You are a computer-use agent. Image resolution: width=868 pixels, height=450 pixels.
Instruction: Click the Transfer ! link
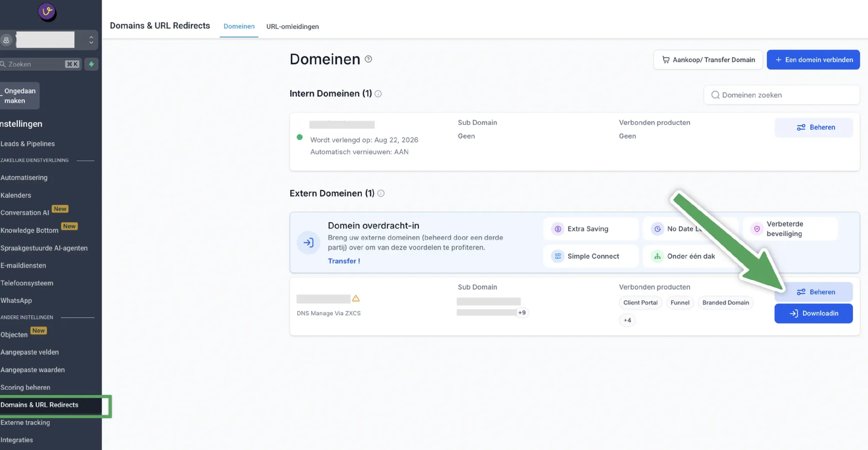click(344, 261)
